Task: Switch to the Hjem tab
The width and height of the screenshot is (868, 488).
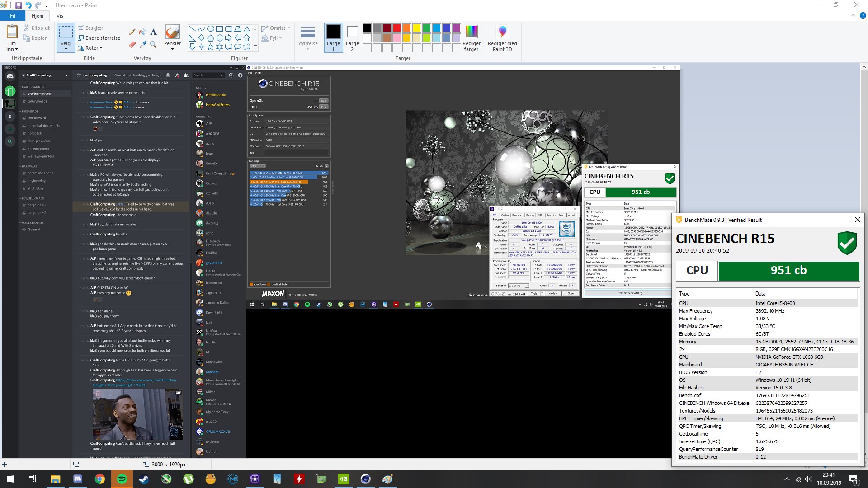Action: pyautogui.click(x=38, y=16)
